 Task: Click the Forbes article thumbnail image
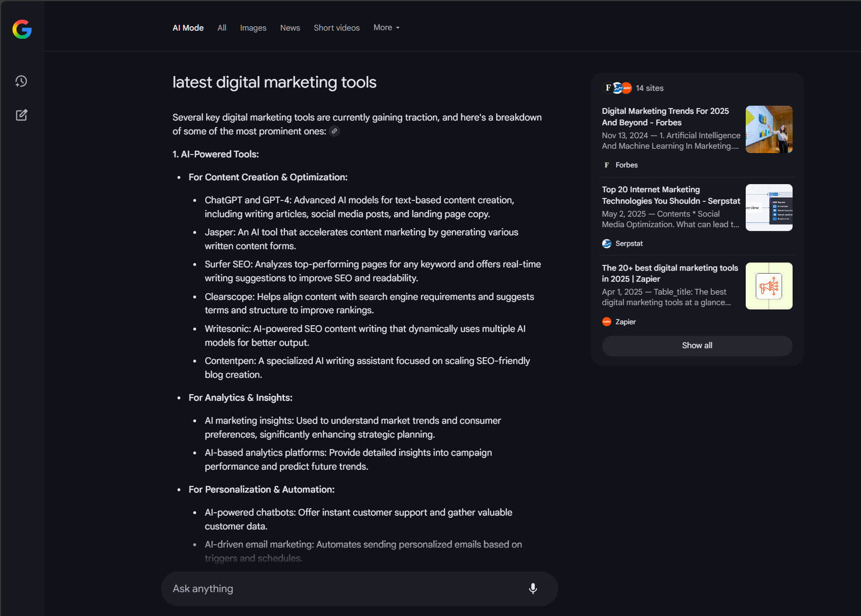tap(769, 129)
